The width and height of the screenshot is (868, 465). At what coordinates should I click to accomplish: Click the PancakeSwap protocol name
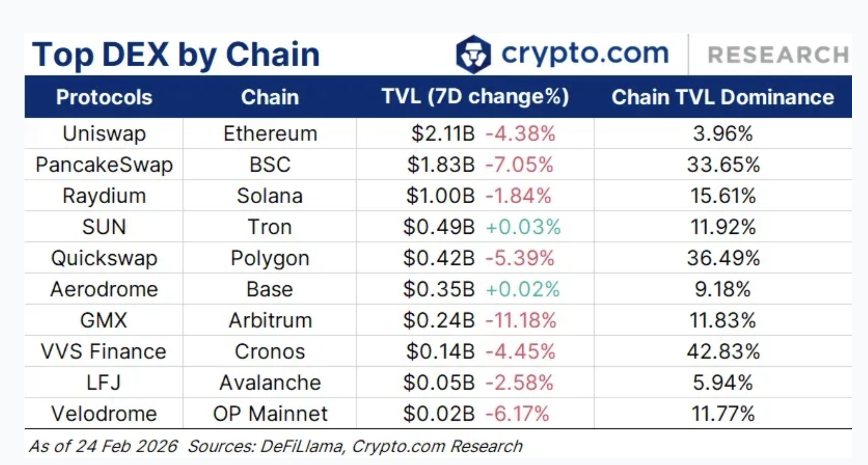pyautogui.click(x=104, y=165)
